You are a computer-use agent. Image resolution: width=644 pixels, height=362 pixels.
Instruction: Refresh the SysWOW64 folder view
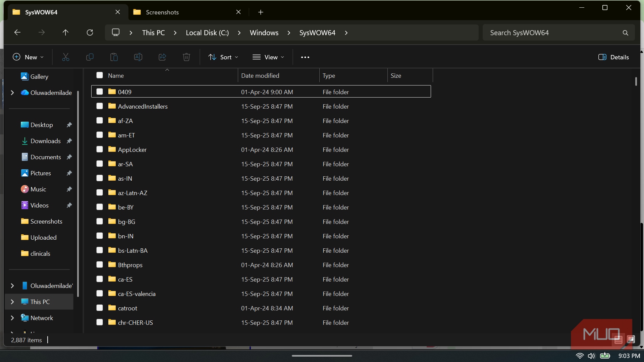coord(90,33)
